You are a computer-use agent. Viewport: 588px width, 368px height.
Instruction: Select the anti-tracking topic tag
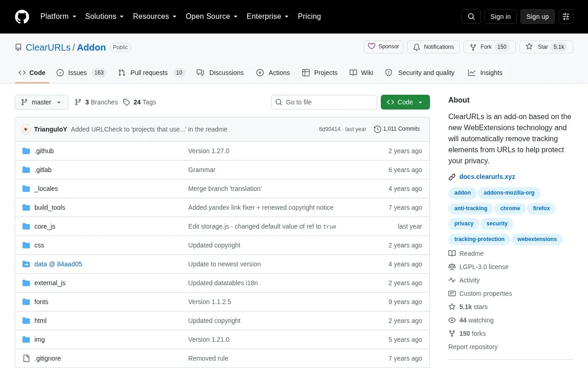click(470, 208)
